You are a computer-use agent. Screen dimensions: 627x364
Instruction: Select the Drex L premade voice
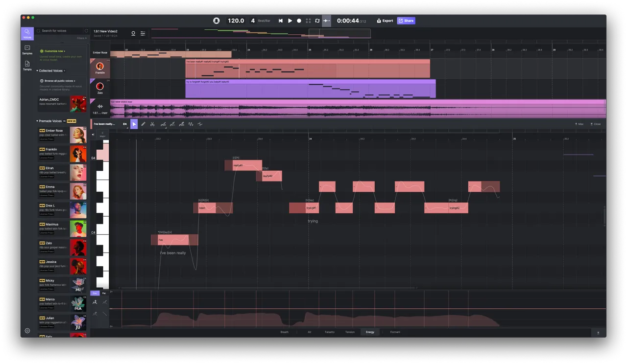(63, 210)
